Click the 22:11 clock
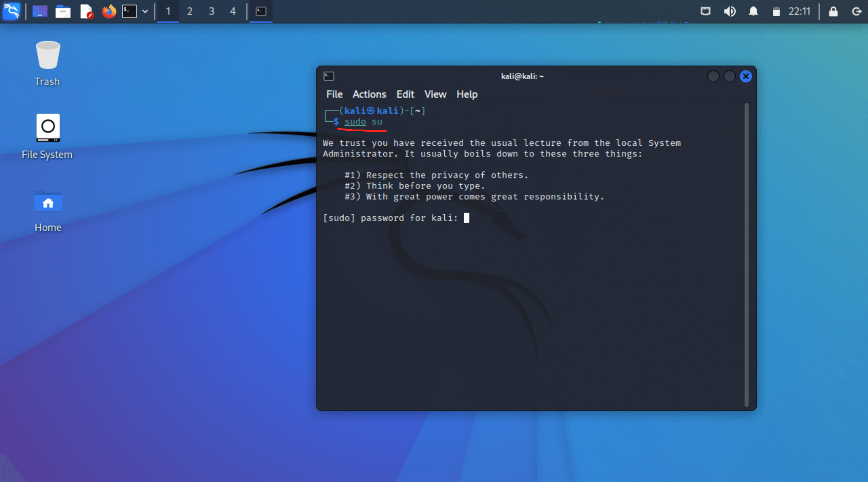This screenshot has width=868, height=482. [x=799, y=11]
